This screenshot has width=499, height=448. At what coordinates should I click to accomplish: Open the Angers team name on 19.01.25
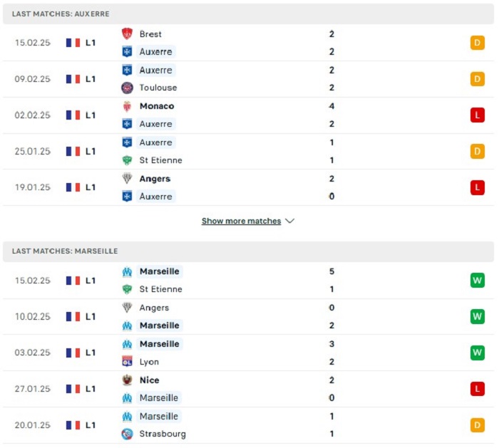(155, 179)
